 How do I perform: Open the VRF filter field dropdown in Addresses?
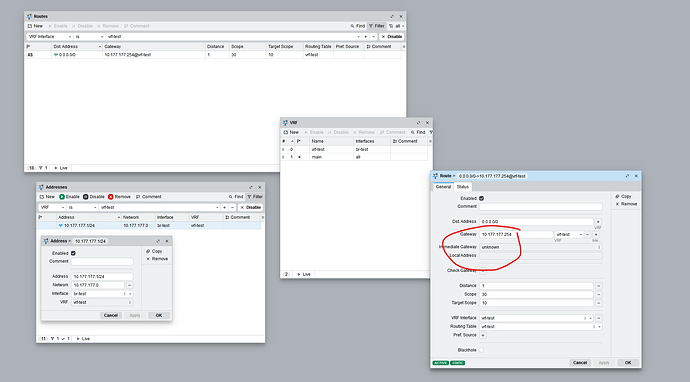click(x=52, y=207)
